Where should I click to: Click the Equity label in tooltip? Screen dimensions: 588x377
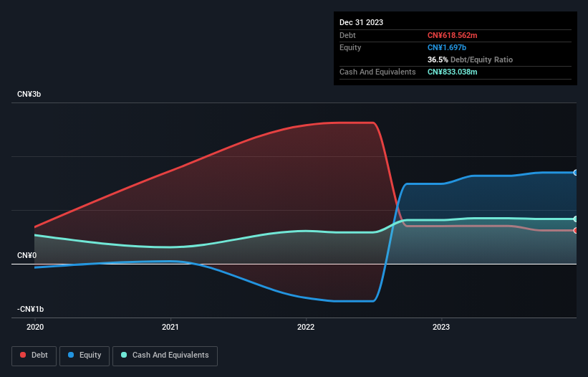tap(350, 47)
